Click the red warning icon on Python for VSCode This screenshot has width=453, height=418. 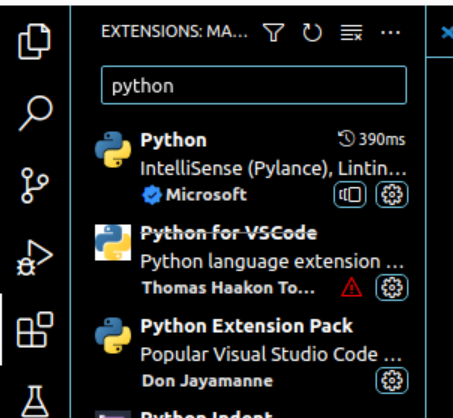(x=351, y=287)
